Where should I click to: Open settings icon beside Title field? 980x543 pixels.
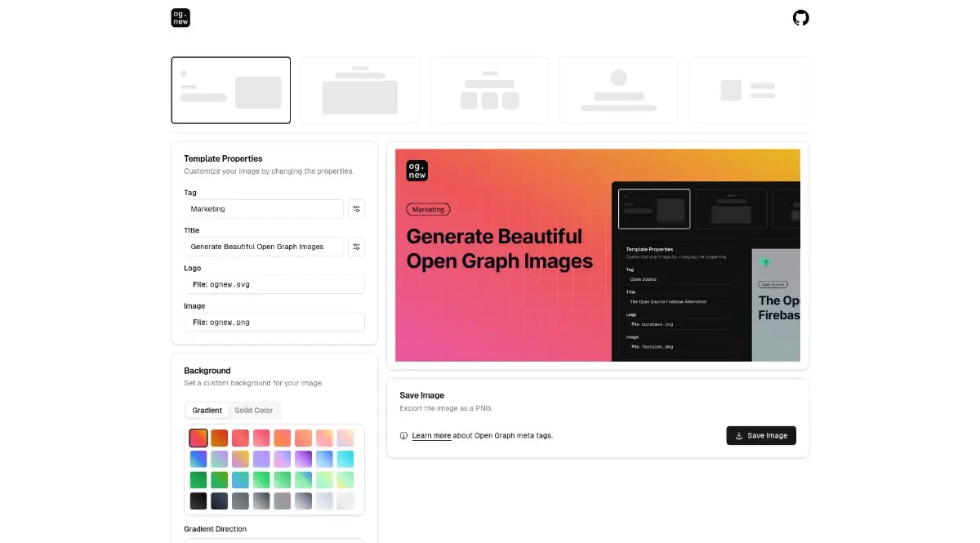coord(356,247)
